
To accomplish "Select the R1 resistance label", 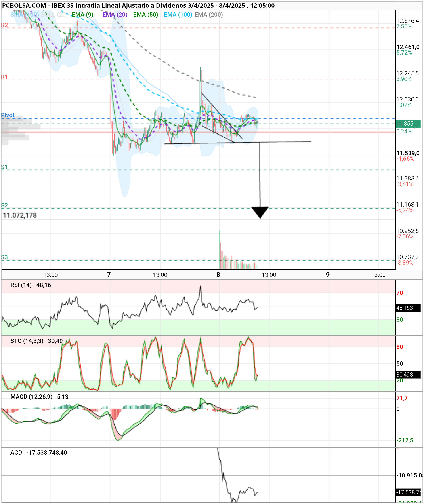I will click(4, 77).
